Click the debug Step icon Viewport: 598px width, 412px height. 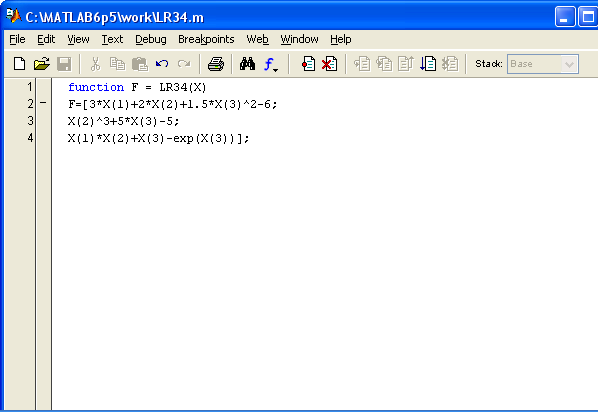tap(362, 64)
